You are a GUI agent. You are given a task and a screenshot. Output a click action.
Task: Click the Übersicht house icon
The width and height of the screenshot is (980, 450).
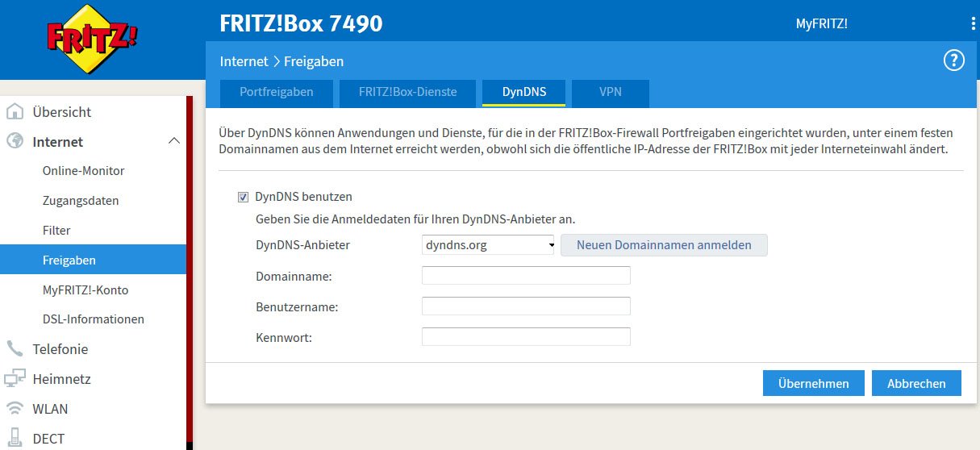click(x=15, y=111)
